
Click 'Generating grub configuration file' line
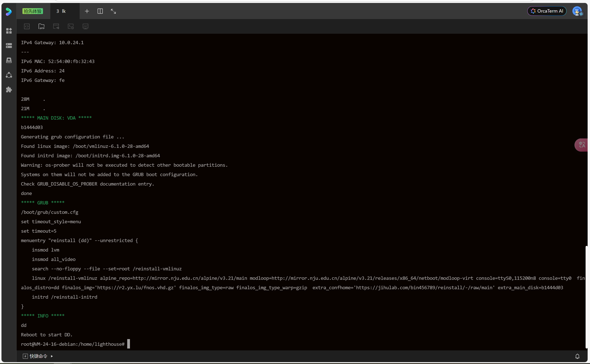[x=73, y=137]
